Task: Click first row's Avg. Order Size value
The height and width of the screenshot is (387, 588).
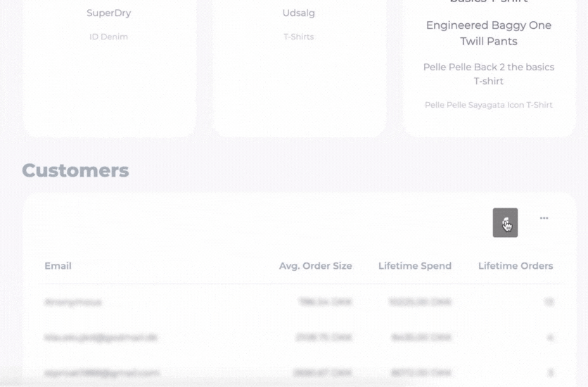Action: pyautogui.click(x=324, y=302)
